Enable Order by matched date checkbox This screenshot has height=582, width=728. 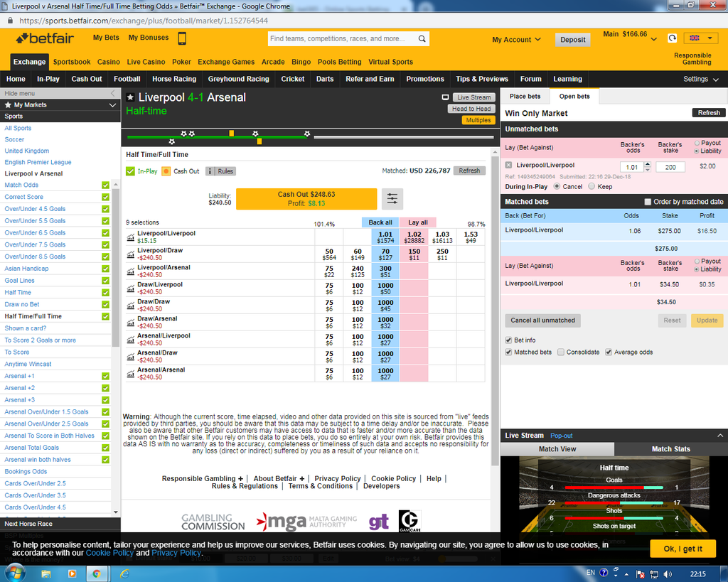(x=648, y=202)
